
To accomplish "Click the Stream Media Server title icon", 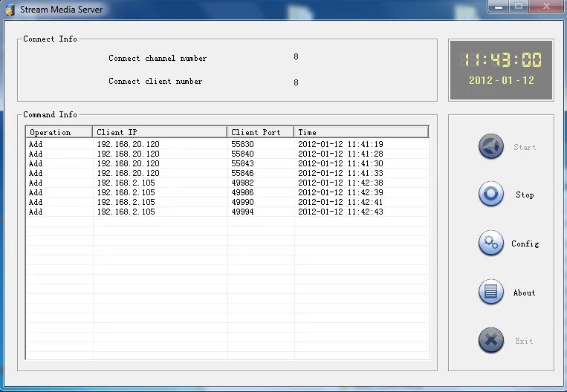I will (10, 10).
